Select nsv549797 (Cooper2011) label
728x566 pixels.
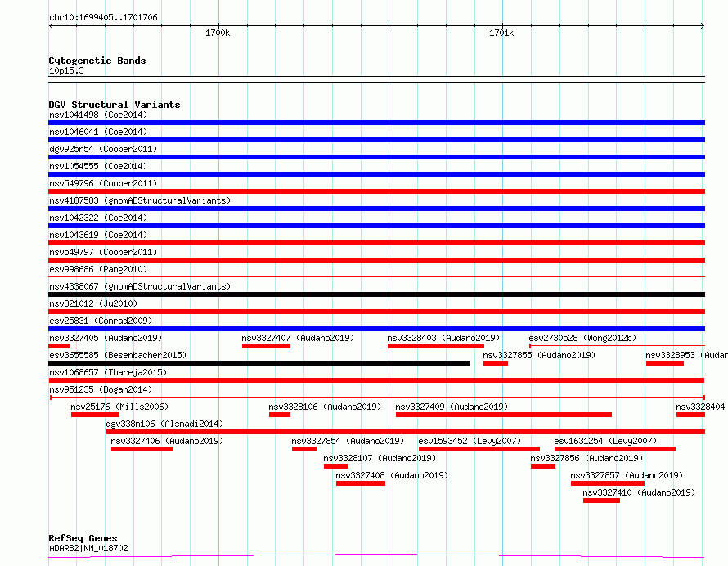pyautogui.click(x=103, y=252)
